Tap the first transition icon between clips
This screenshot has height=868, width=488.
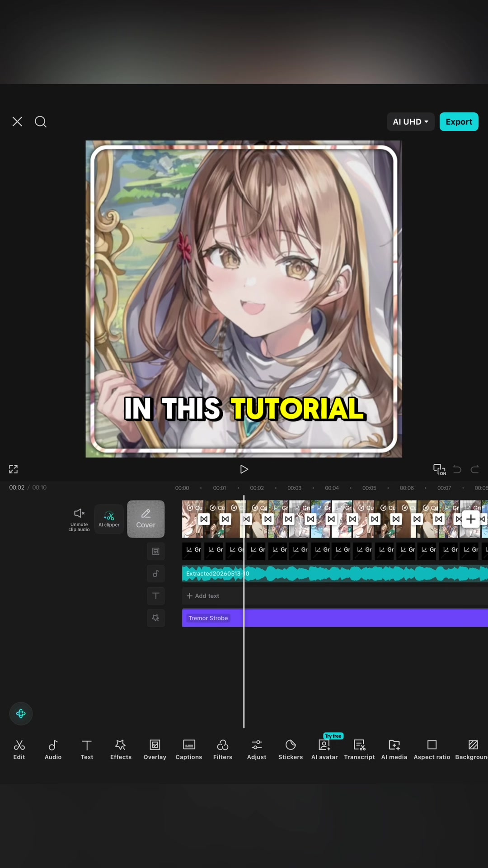pyautogui.click(x=204, y=519)
